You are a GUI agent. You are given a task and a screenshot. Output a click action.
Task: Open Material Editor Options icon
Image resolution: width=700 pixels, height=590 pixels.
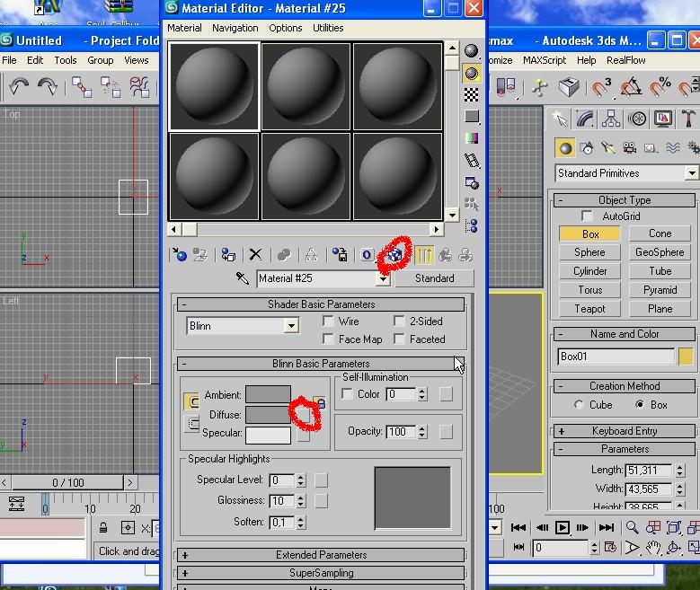pyautogui.click(x=471, y=182)
